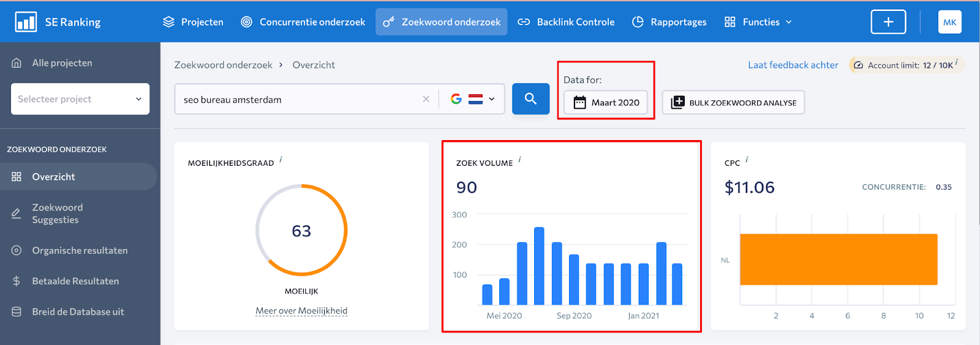This screenshot has height=345, width=980.
Task: Expand the Google Netherlands search engine selector
Action: coord(473,99)
